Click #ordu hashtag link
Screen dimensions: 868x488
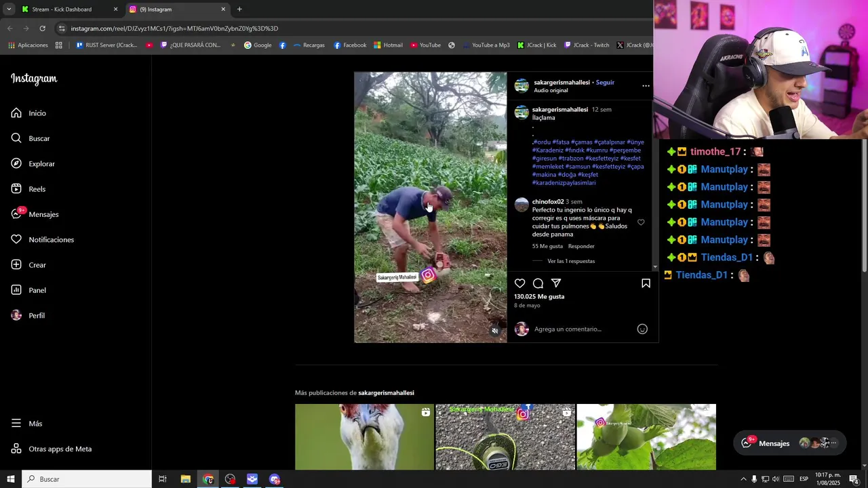[x=542, y=142]
